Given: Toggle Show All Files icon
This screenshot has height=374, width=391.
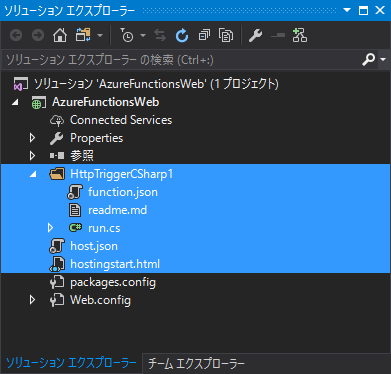Looking at the screenshot, I should [x=226, y=35].
